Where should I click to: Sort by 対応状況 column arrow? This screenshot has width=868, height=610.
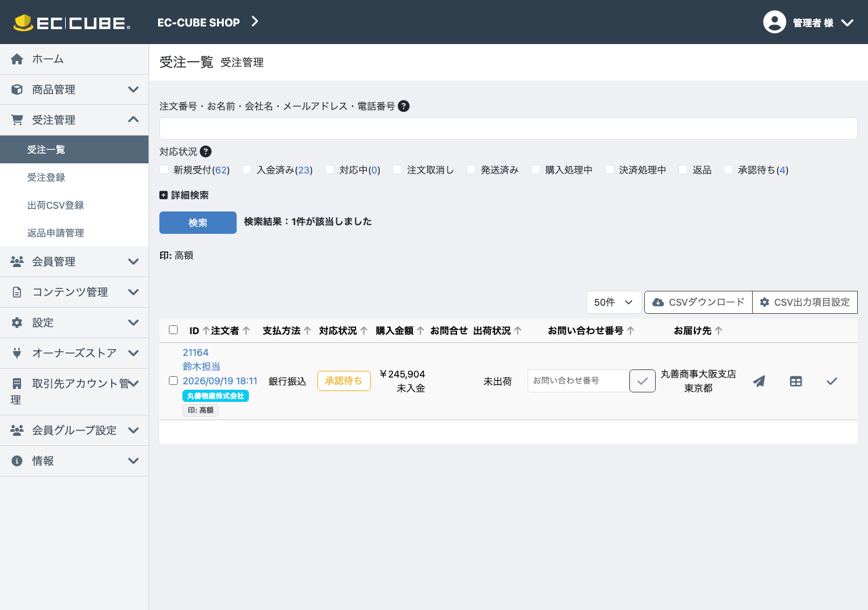pos(363,331)
